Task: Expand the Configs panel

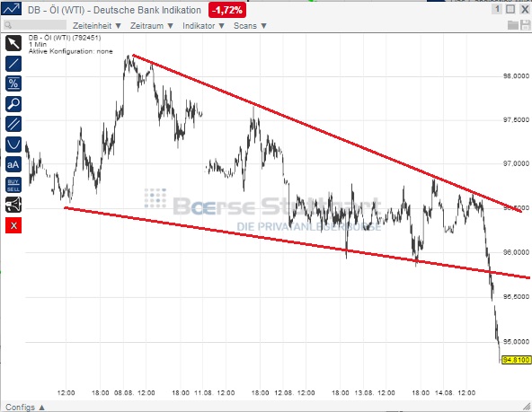Action: tap(25, 407)
